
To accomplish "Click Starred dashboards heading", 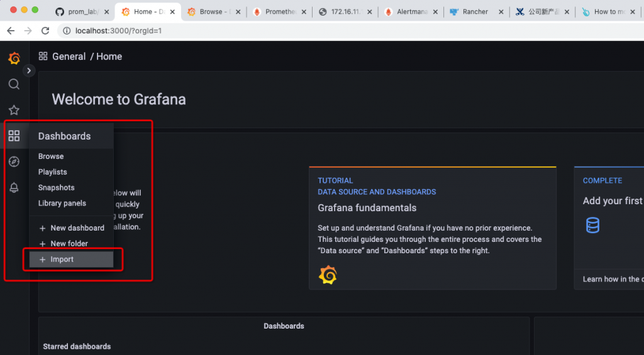I will pos(77,346).
